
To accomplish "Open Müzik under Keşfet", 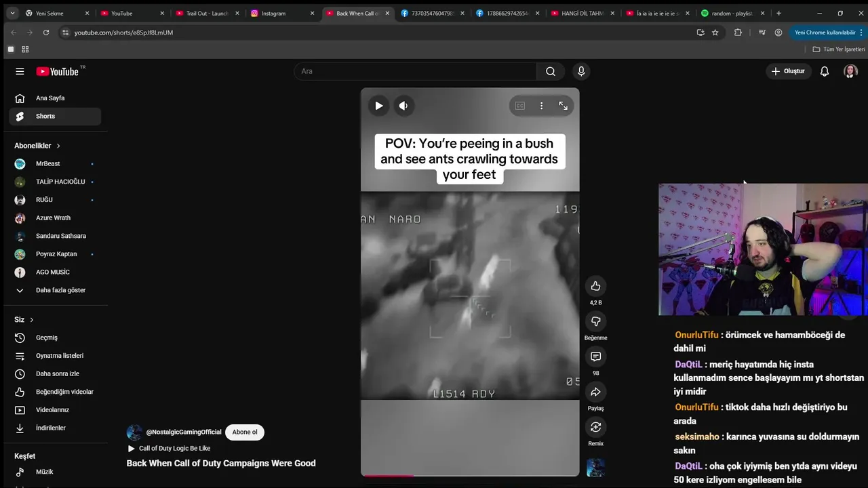I will (x=55, y=472).
